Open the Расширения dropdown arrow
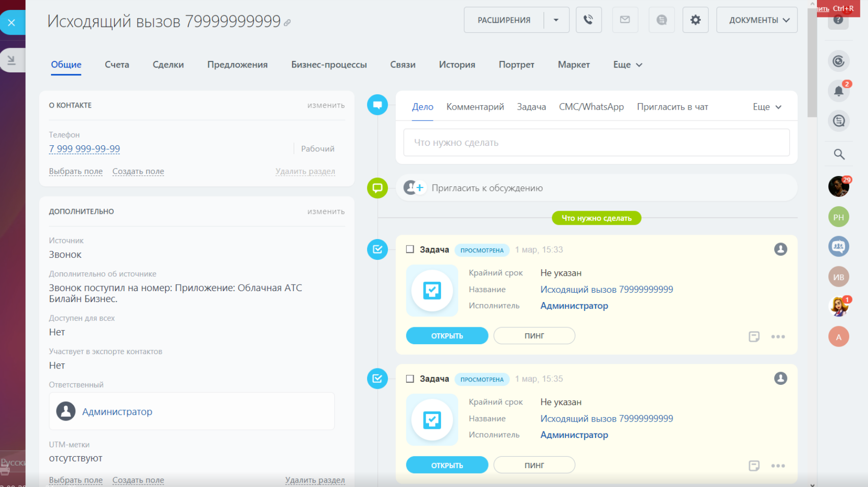Image resolution: width=868 pixels, height=487 pixels. (x=556, y=20)
